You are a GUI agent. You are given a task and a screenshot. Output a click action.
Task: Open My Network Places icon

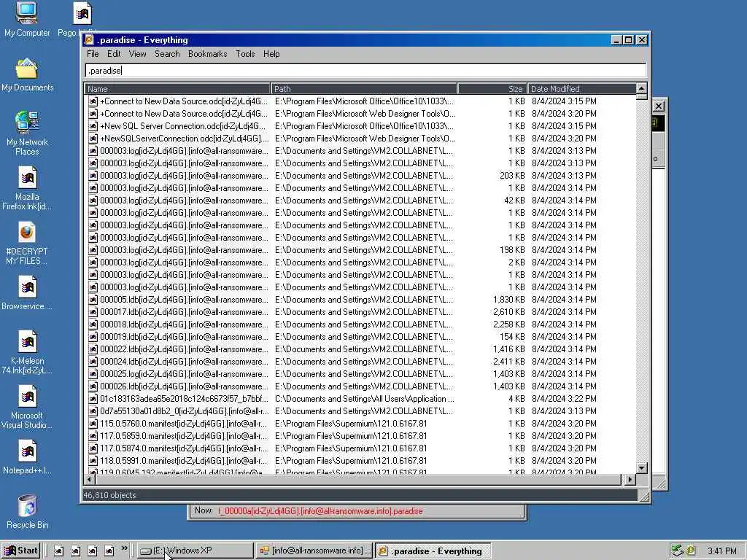27,133
